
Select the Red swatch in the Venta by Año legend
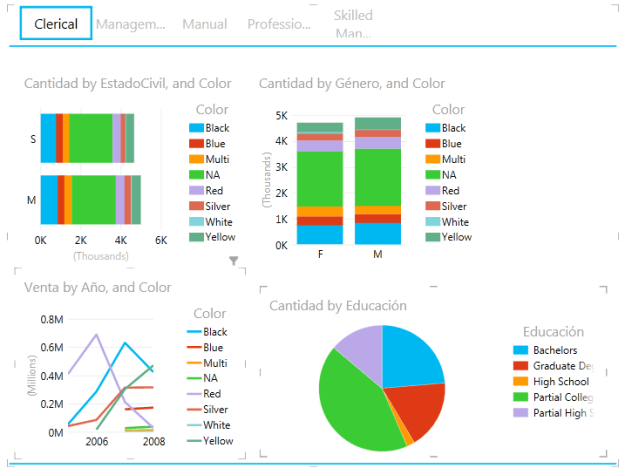tap(196, 394)
